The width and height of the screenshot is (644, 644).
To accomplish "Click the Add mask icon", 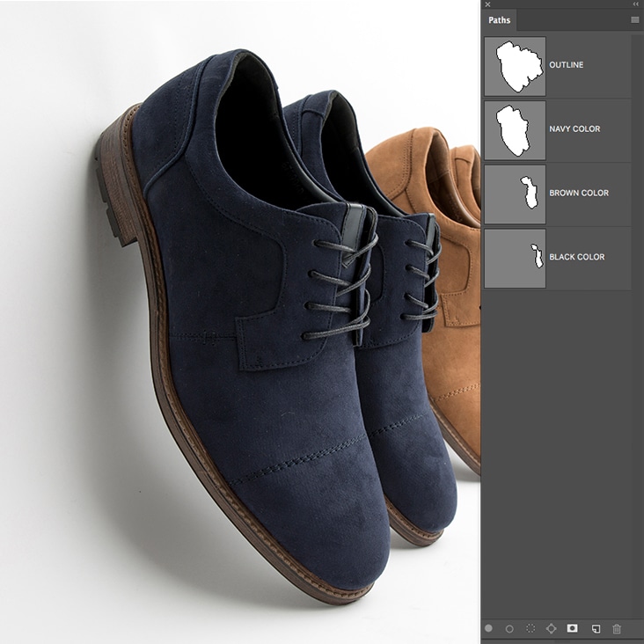I will pos(573,629).
